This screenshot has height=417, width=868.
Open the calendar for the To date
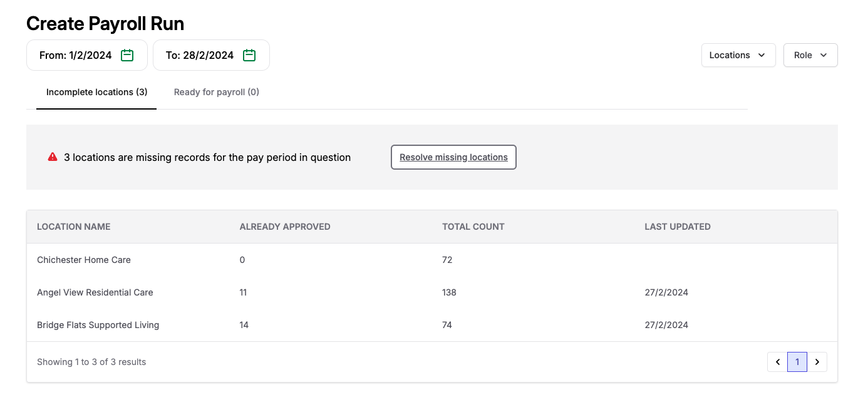click(x=211, y=55)
